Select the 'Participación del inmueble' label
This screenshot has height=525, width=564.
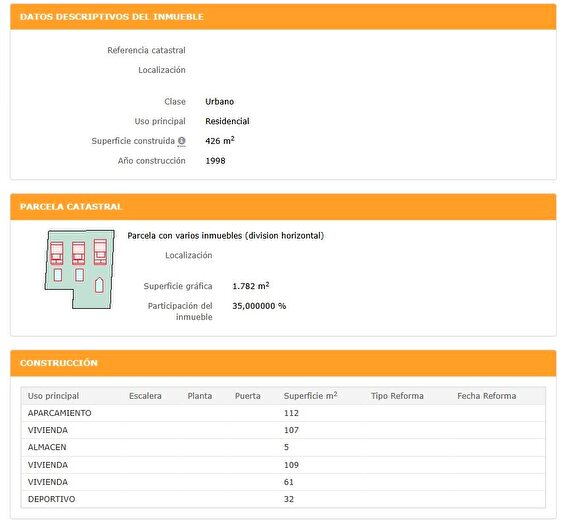[x=180, y=311]
